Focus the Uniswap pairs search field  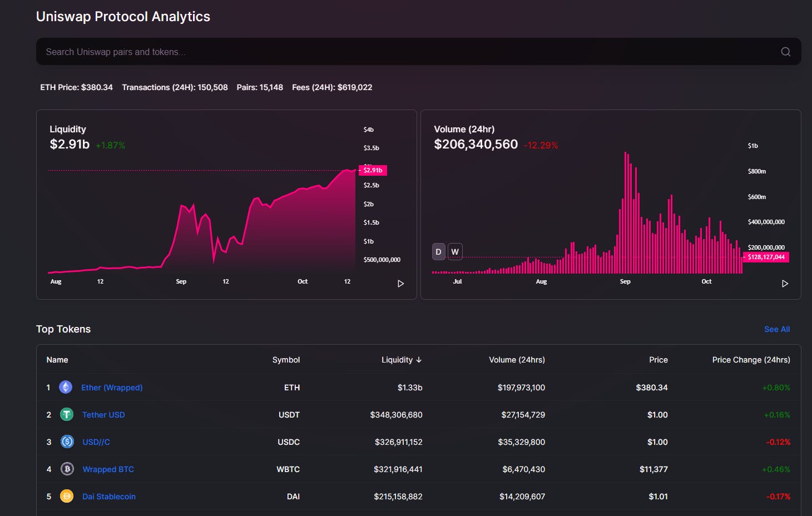389,52
